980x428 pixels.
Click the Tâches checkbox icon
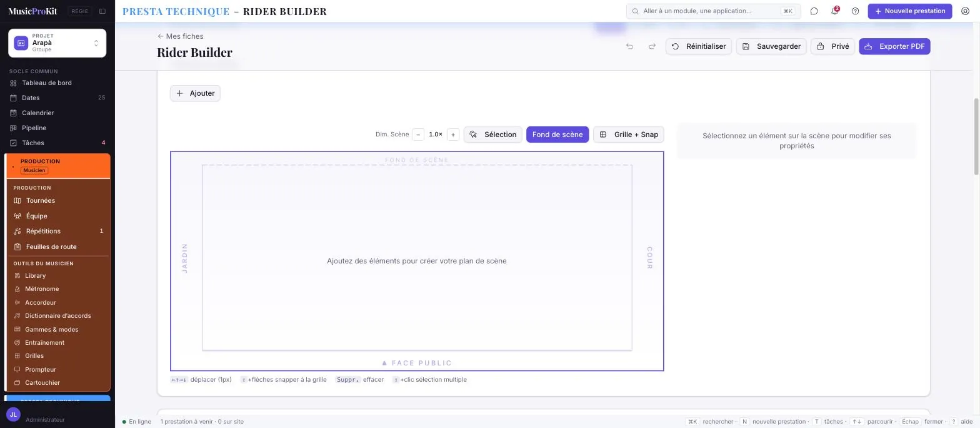coord(13,143)
